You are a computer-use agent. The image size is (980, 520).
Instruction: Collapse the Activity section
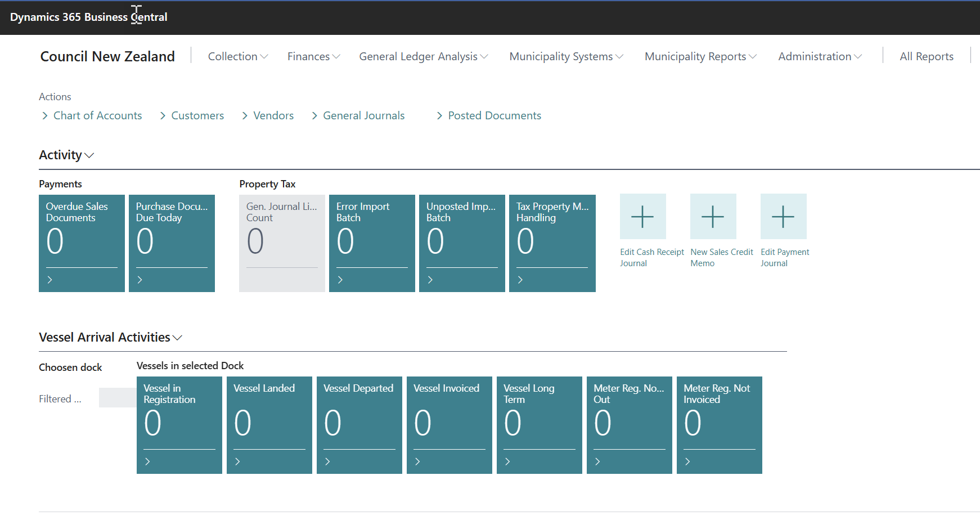[66, 155]
